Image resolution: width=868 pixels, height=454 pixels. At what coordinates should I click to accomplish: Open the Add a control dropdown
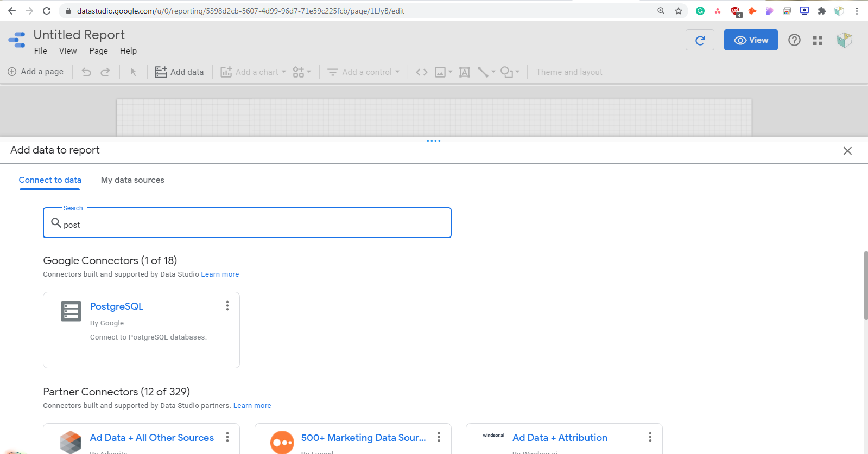tap(363, 72)
